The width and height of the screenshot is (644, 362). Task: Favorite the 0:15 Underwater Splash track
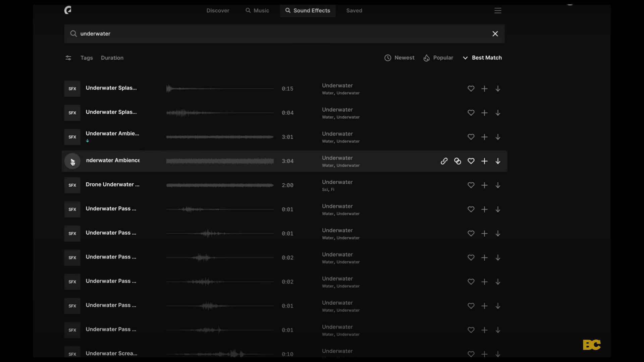(471, 89)
